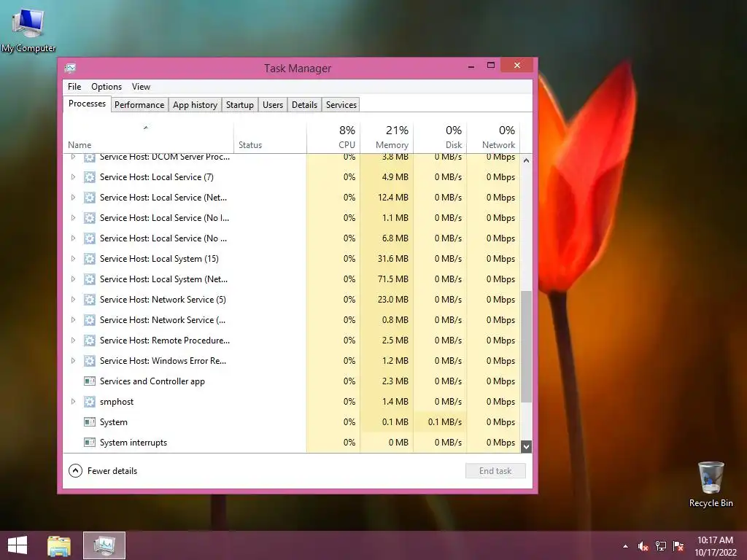
Task: Switch to the Users tab
Action: point(273,105)
